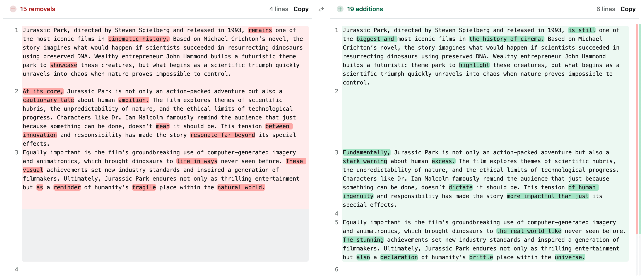Screen dimensions: 644x276
Task: Click the removed phrase "cautionary tale"
Action: click(x=48, y=100)
